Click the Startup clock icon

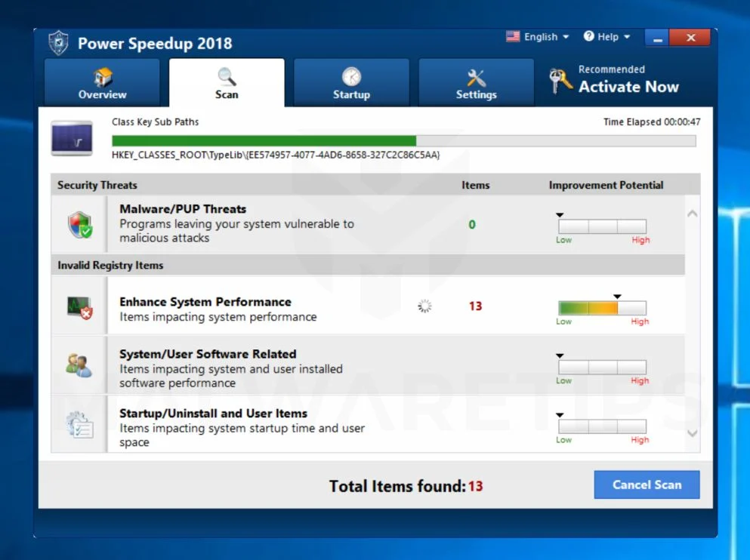tap(351, 76)
